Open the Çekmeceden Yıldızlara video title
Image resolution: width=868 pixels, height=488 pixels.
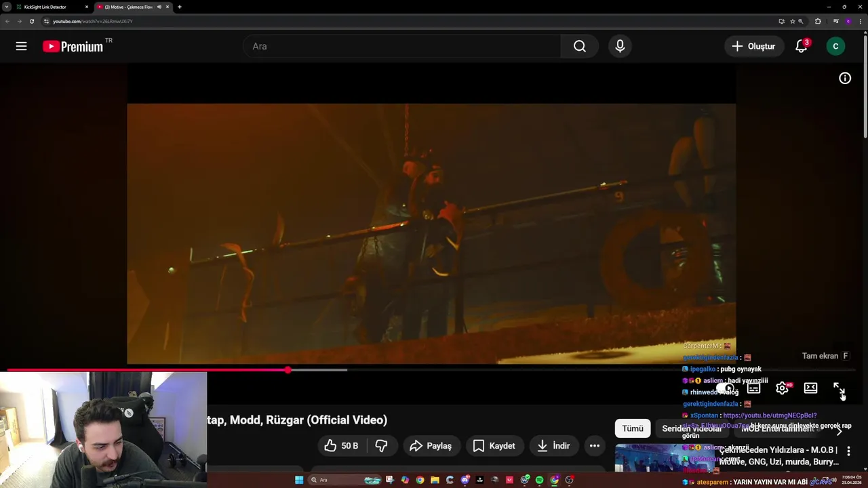779,455
